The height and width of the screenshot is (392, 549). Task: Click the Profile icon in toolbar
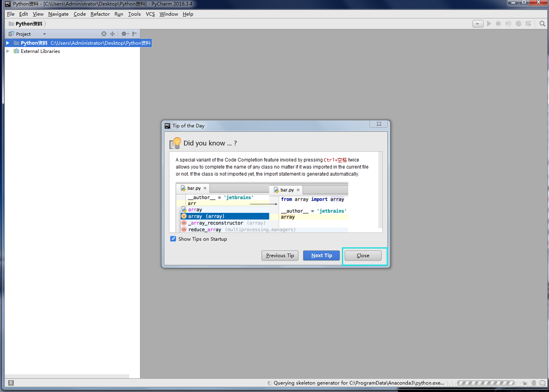click(518, 24)
